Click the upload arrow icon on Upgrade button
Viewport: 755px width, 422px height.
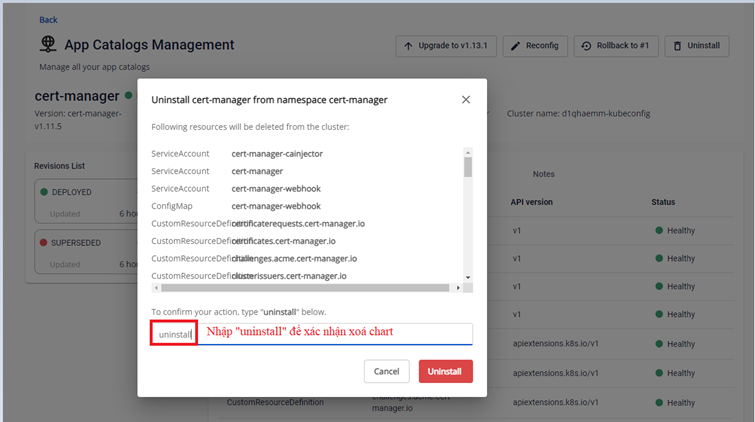point(408,46)
